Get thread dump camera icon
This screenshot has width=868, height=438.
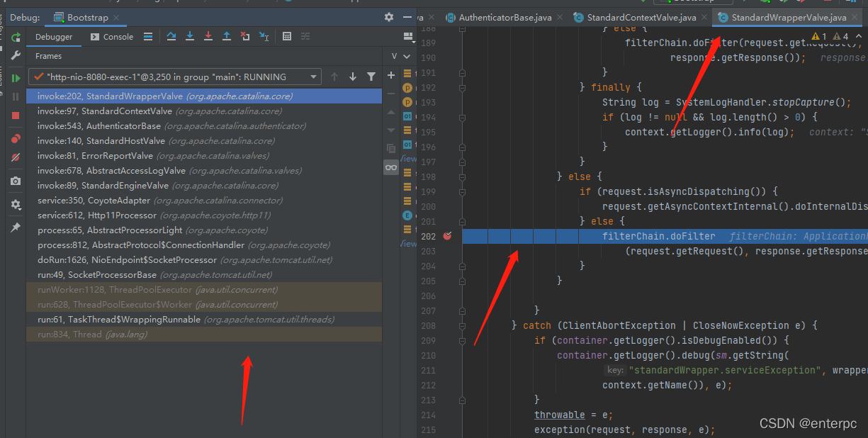15,181
